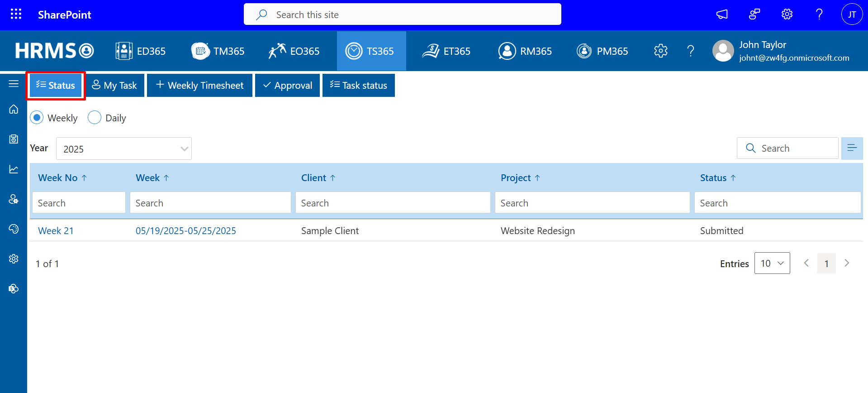This screenshot has height=393, width=868.
Task: Click Project column search field
Action: tap(592, 203)
